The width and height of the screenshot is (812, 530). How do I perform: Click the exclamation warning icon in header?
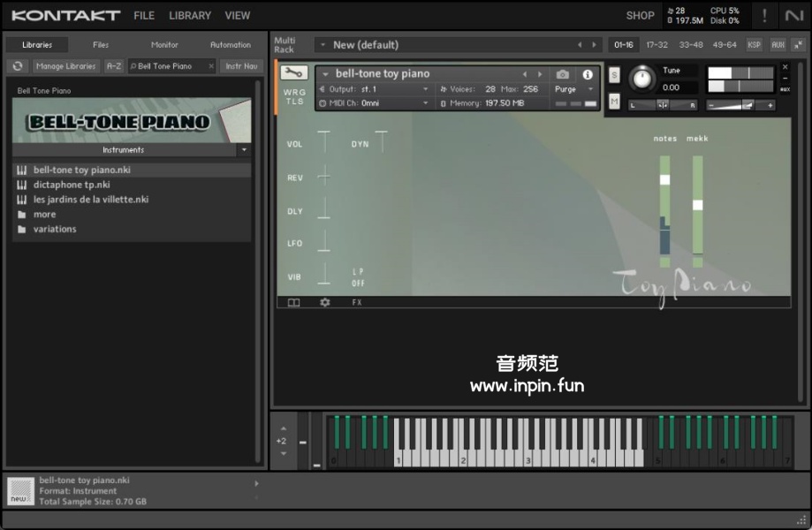[x=764, y=15]
